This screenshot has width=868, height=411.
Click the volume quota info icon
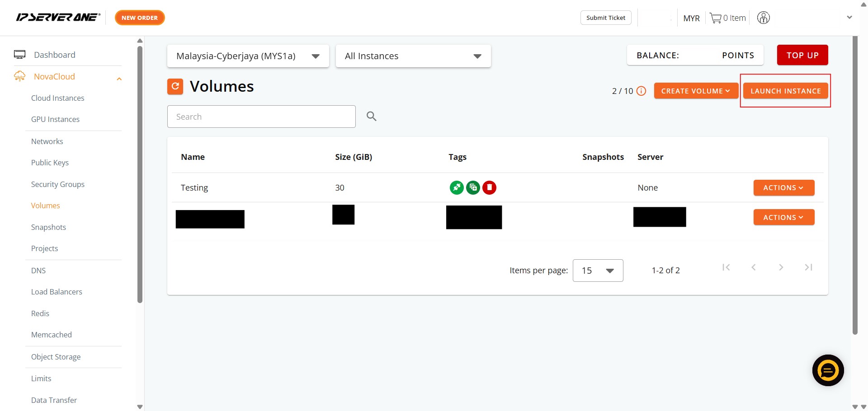coord(641,91)
